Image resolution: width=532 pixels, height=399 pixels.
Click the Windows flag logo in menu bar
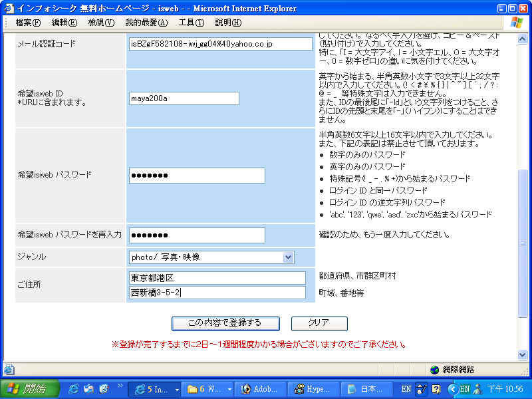click(x=517, y=23)
